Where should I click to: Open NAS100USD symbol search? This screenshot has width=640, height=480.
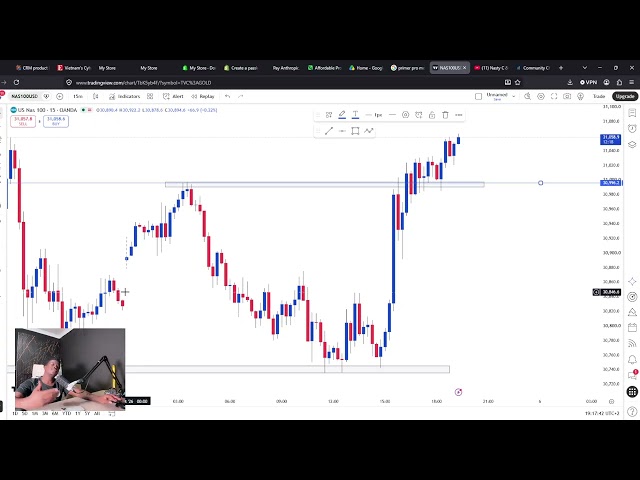point(24,96)
